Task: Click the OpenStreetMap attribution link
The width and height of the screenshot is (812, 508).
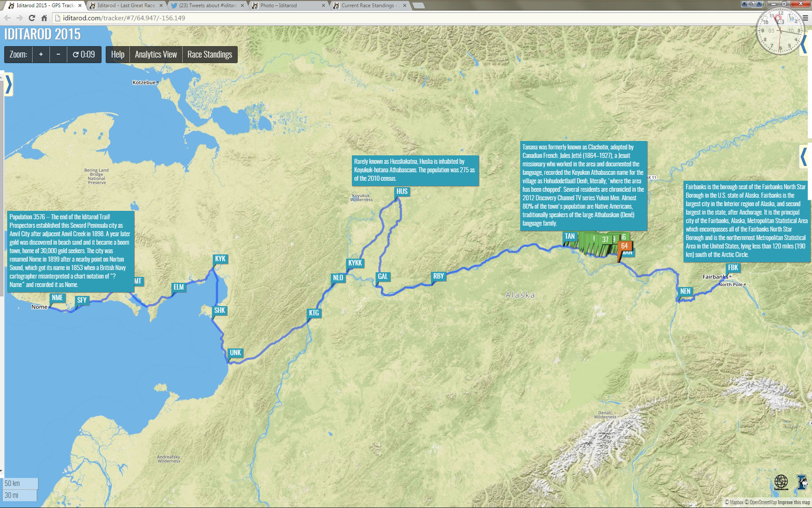Action: click(x=761, y=502)
